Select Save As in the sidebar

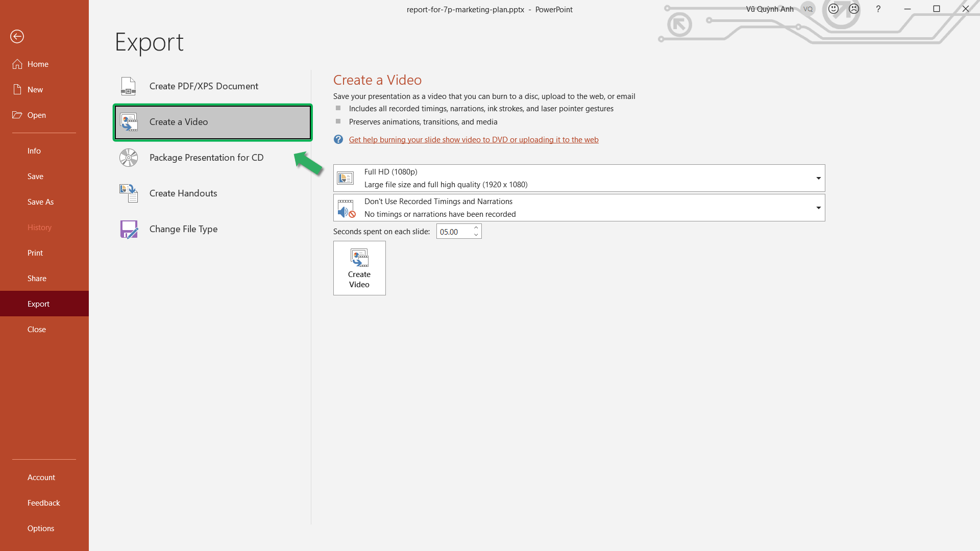point(40,202)
